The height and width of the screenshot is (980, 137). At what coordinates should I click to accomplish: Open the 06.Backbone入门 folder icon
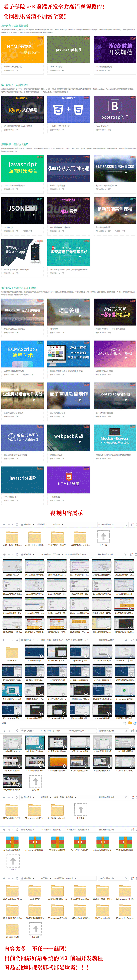pyautogui.click(x=125, y=891)
